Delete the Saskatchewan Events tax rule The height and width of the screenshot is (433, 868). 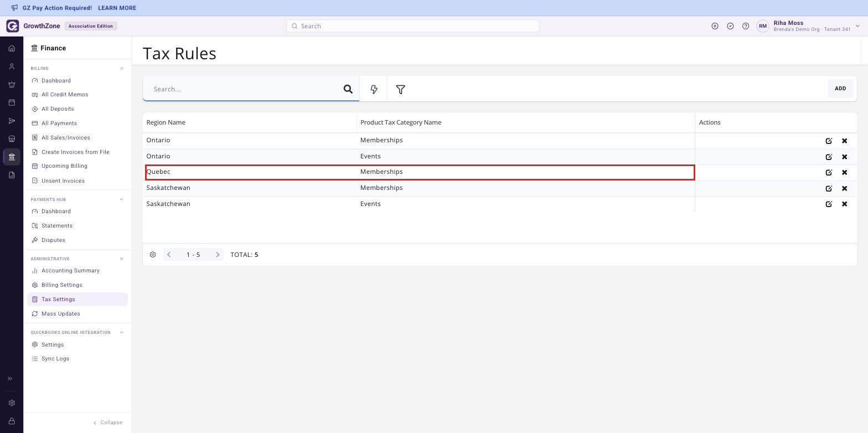coord(844,204)
